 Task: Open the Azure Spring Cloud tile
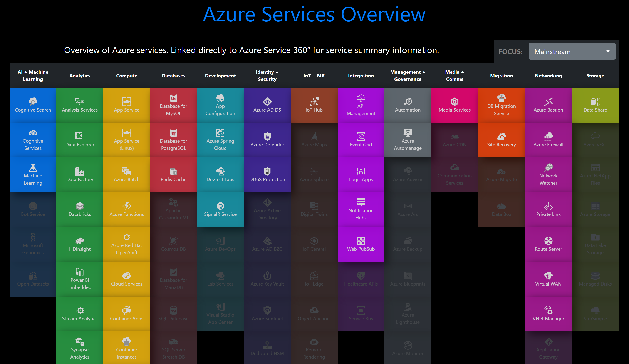(220, 140)
